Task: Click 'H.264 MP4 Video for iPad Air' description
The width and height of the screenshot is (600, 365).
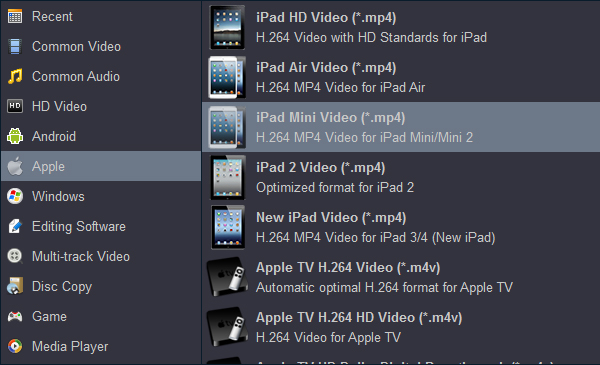Action: [x=341, y=88]
